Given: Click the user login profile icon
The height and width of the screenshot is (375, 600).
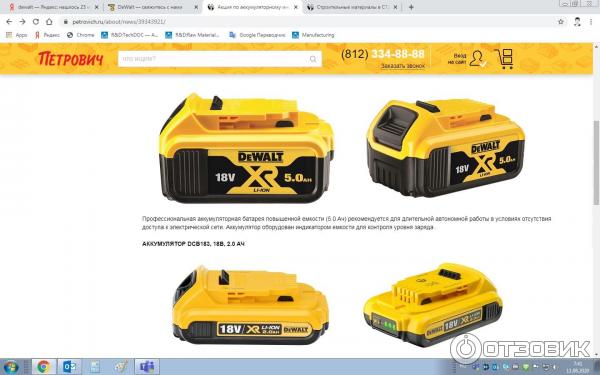Looking at the screenshot, I should 478,59.
